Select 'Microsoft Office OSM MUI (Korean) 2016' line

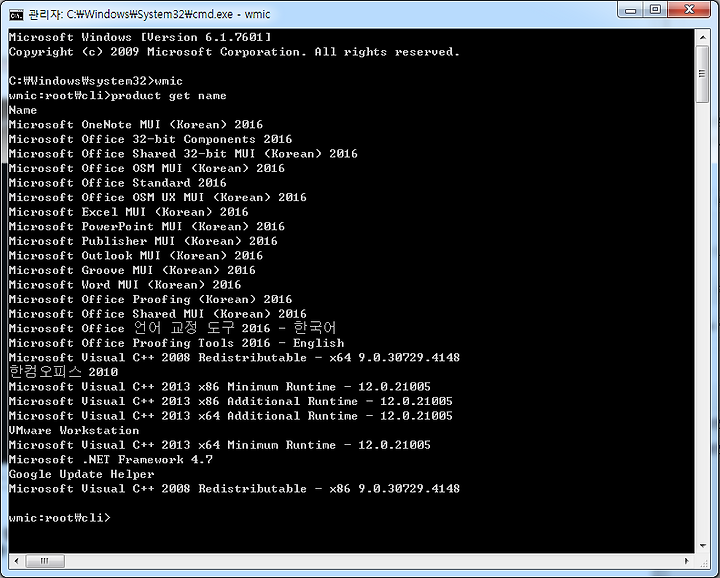tap(146, 168)
